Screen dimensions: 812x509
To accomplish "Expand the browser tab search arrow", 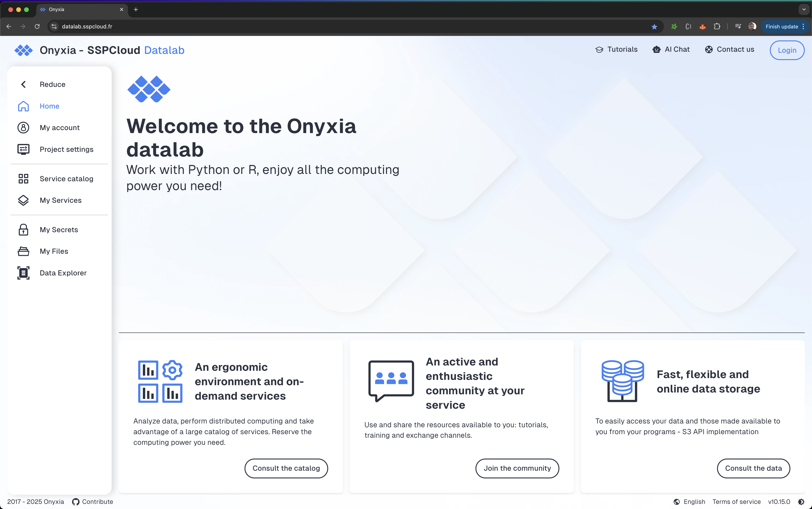I will pos(804,9).
